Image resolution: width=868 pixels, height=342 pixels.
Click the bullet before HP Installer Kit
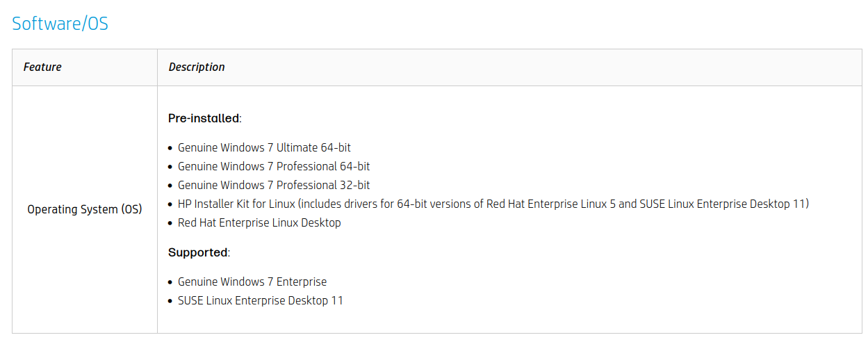[x=171, y=204]
